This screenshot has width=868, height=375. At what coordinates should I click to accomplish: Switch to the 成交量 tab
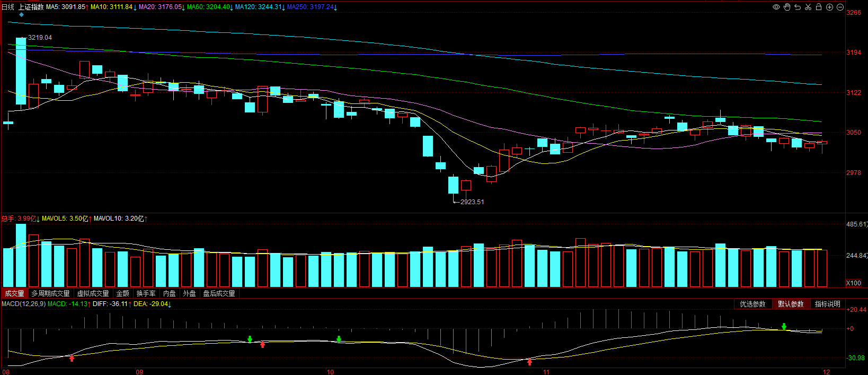(14, 293)
